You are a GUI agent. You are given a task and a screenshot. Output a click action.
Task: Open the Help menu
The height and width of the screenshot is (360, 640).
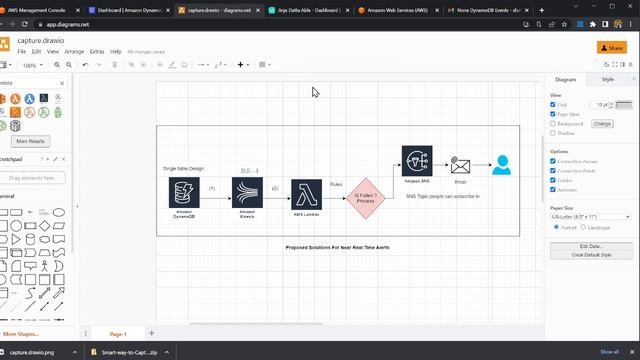116,52
